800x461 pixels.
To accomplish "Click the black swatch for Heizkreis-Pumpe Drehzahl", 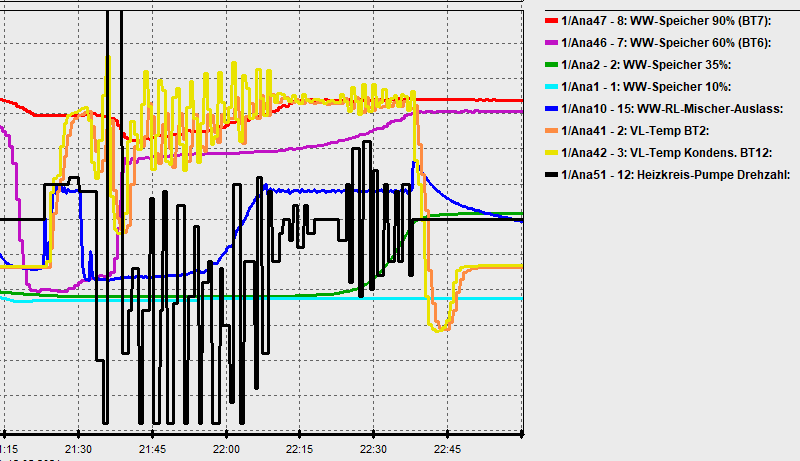I will tap(550, 174).
